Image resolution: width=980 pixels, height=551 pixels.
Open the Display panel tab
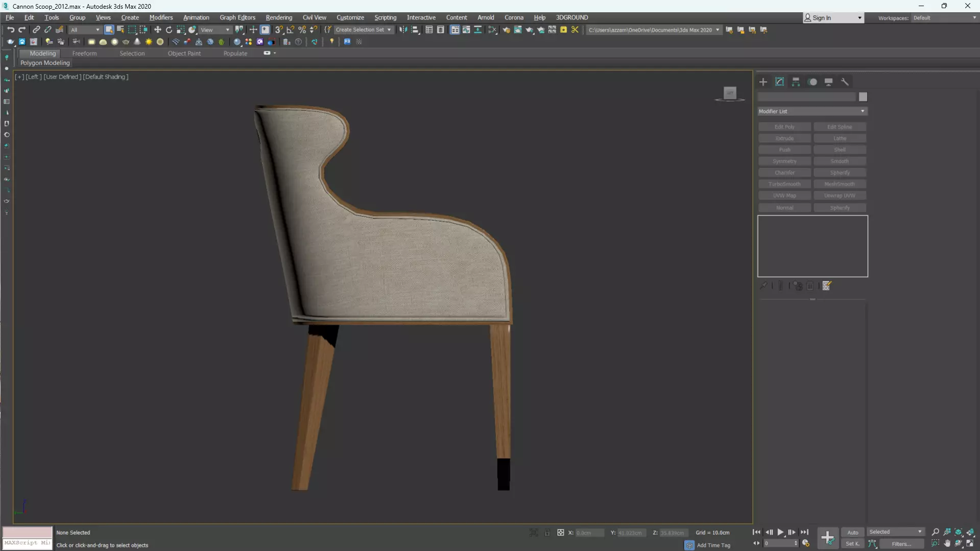coord(829,82)
